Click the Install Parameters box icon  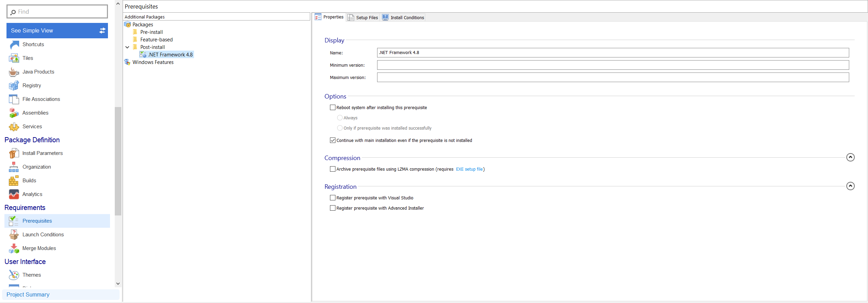14,154
